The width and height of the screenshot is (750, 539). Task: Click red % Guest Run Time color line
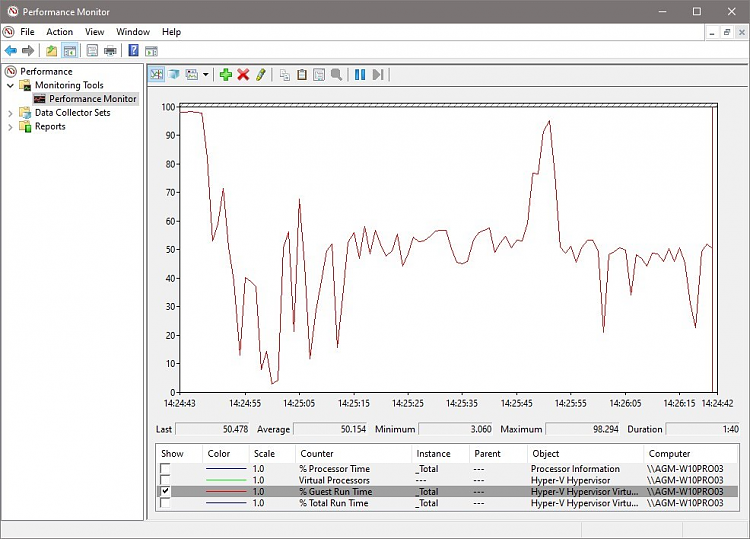[226, 492]
